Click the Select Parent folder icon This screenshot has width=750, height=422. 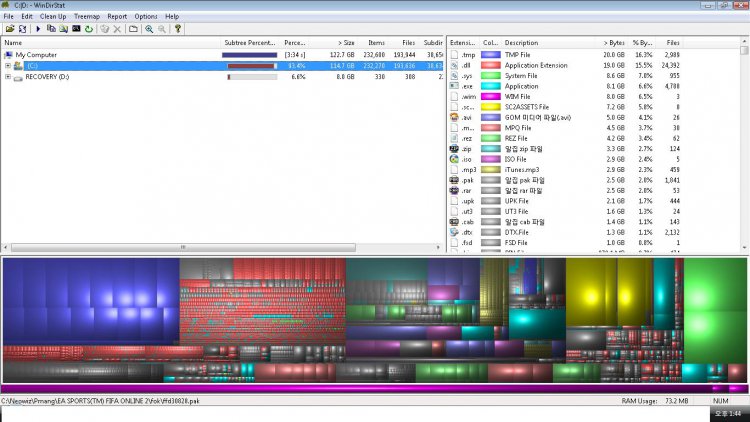[133, 29]
